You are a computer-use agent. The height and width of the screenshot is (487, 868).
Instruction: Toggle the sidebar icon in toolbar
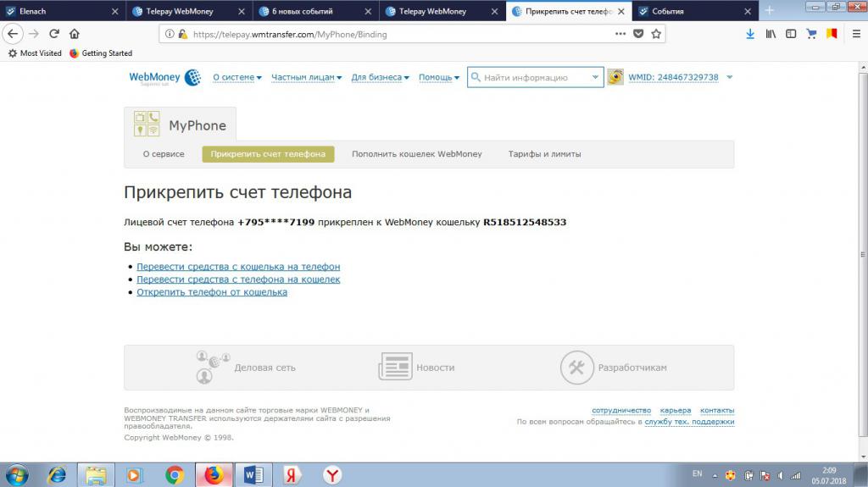(791, 34)
